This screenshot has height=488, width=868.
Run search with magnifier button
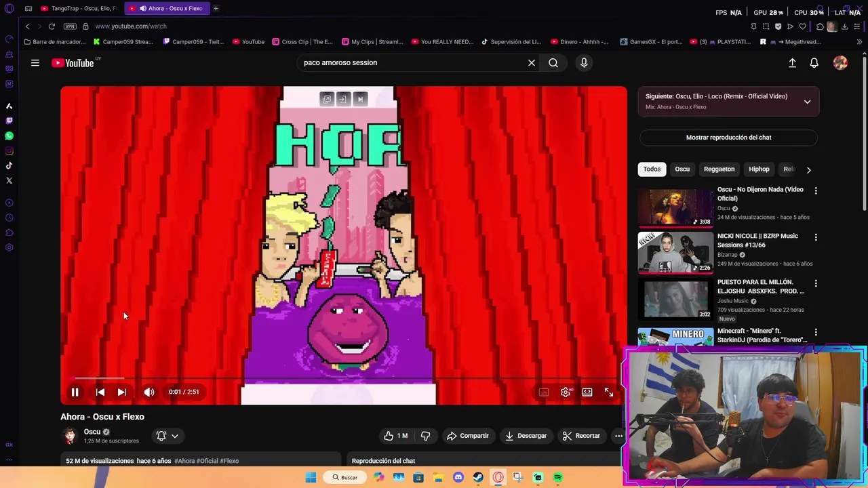[553, 62]
